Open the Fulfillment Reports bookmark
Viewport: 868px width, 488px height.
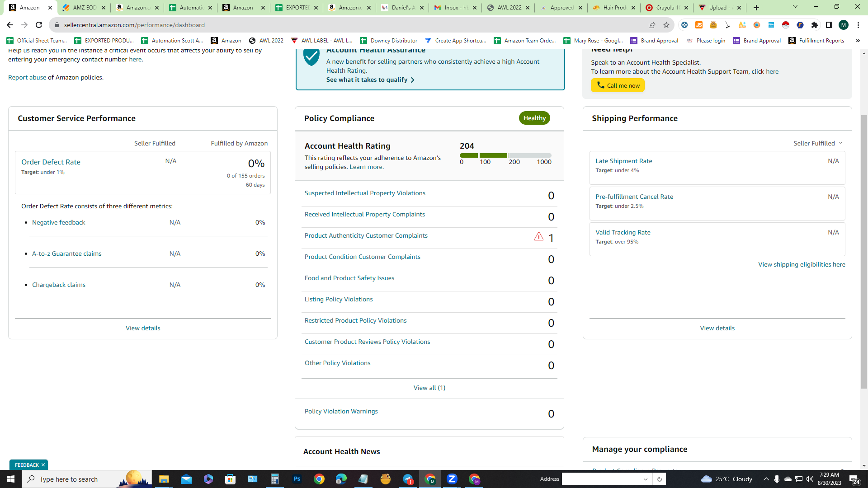click(x=816, y=41)
